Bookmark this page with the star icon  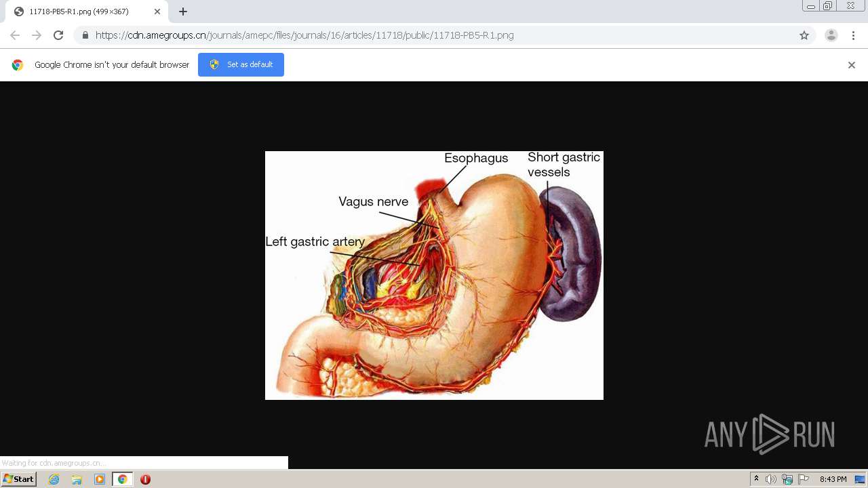coord(804,35)
